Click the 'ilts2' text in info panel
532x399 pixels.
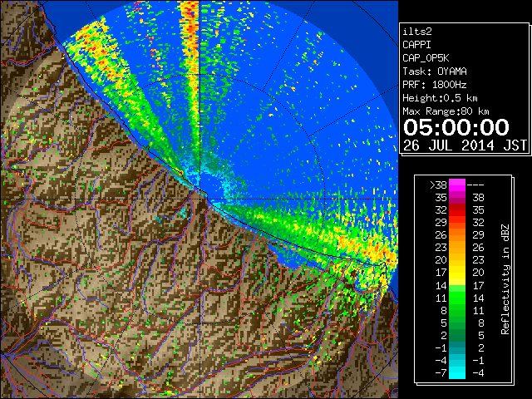(417, 32)
